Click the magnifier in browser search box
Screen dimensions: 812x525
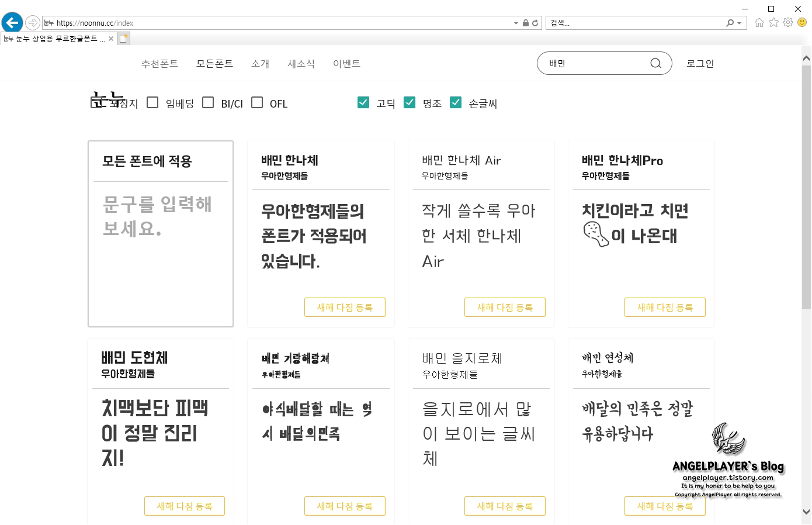[x=730, y=23]
